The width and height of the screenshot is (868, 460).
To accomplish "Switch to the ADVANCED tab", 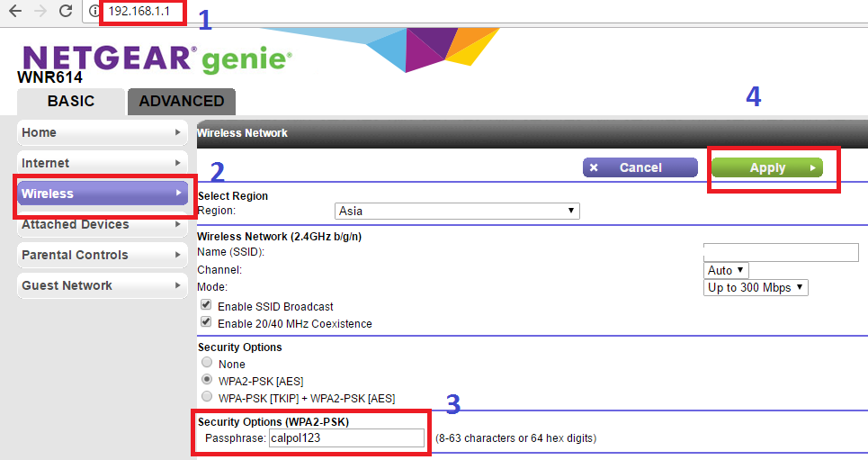I will tap(182, 102).
